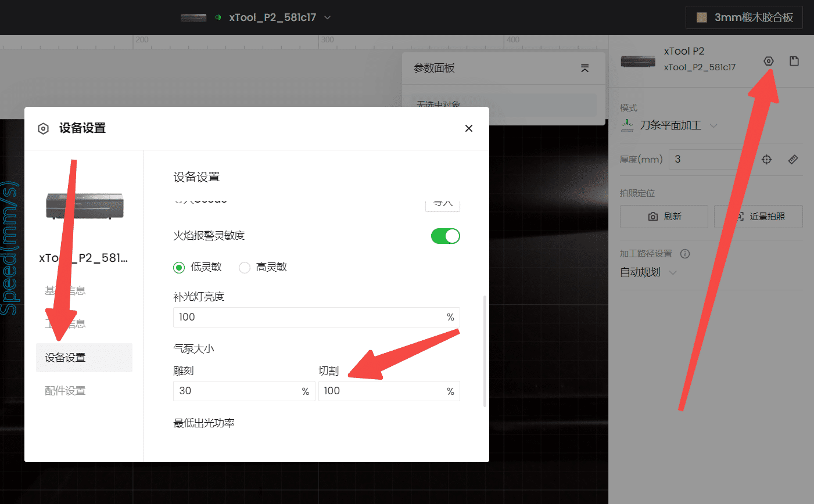The image size is (814, 504).
Task: Toggle the 火焰报警灵敏度 switch off
Action: pyautogui.click(x=446, y=236)
